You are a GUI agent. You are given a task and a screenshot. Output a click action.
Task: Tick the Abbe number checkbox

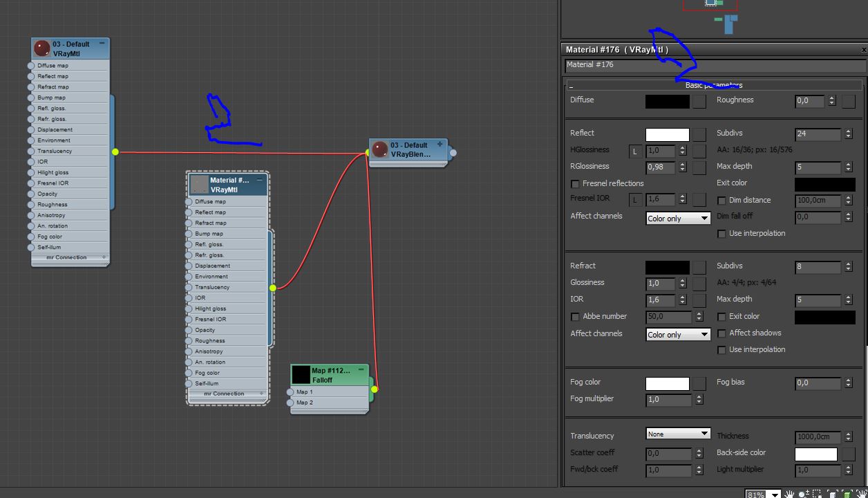(x=575, y=317)
